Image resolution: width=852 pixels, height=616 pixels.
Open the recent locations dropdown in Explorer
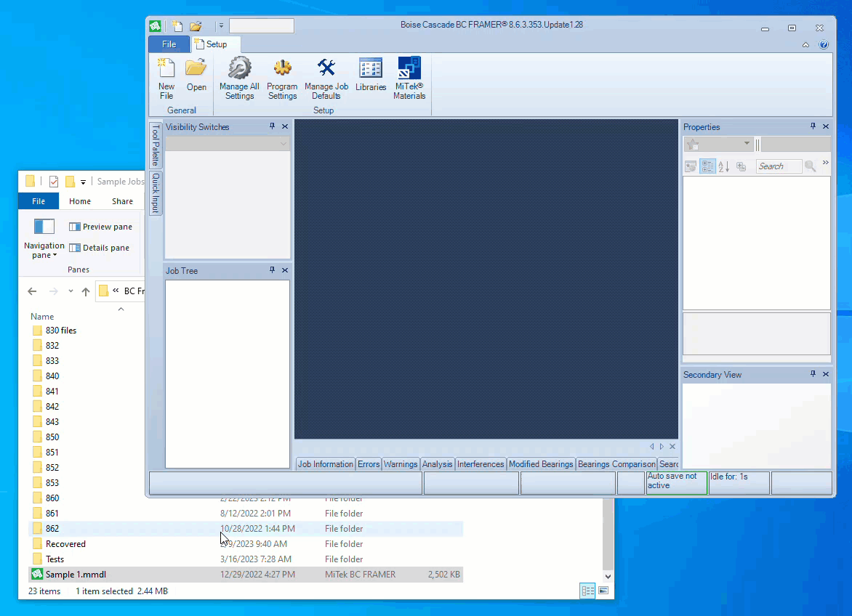tap(71, 291)
